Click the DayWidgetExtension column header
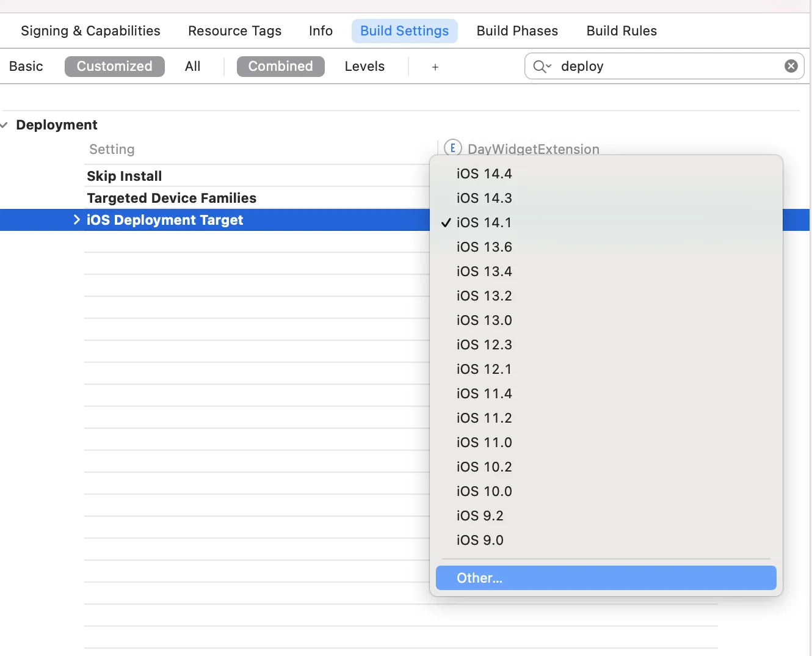This screenshot has height=656, width=812. click(x=534, y=149)
